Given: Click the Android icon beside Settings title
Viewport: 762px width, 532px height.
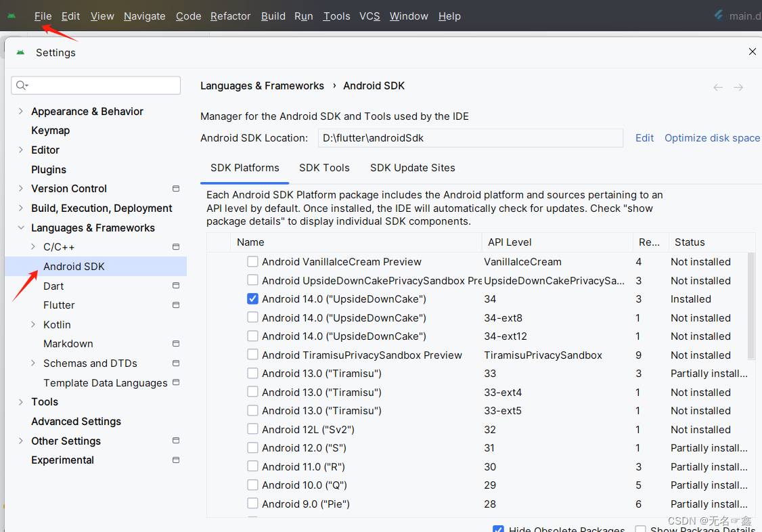Looking at the screenshot, I should coord(20,53).
